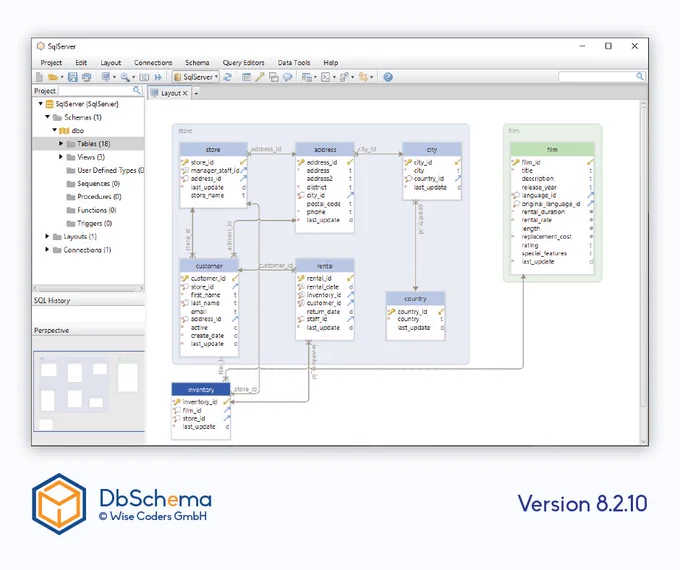The image size is (680, 570).
Task: Collapse the SqlServer root tree node
Action: pyautogui.click(x=41, y=104)
